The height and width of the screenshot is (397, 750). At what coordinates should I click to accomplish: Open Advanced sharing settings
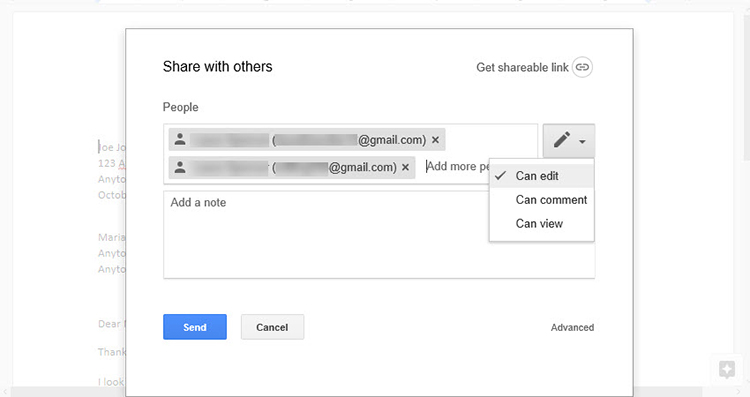572,328
